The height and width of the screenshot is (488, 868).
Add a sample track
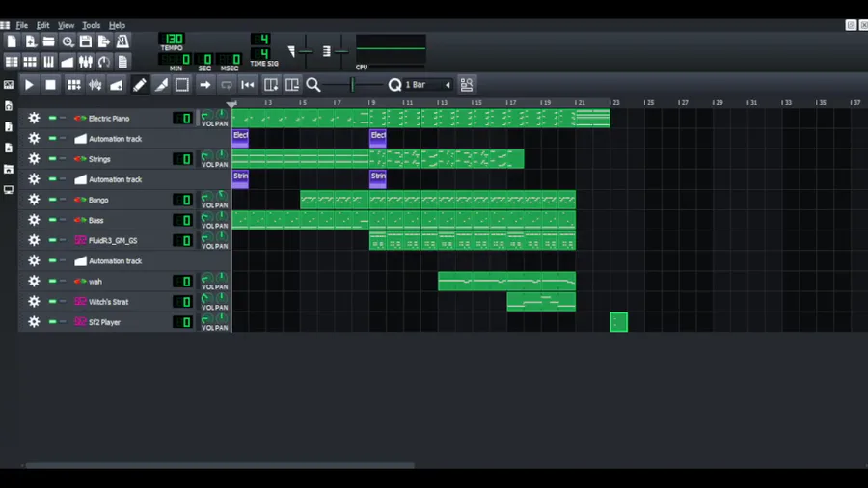[x=95, y=85]
